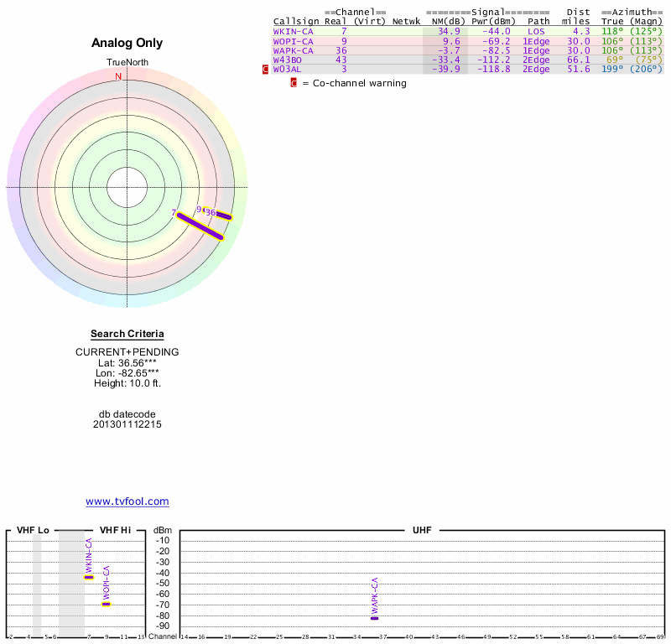Click the red N north marker

118,76
